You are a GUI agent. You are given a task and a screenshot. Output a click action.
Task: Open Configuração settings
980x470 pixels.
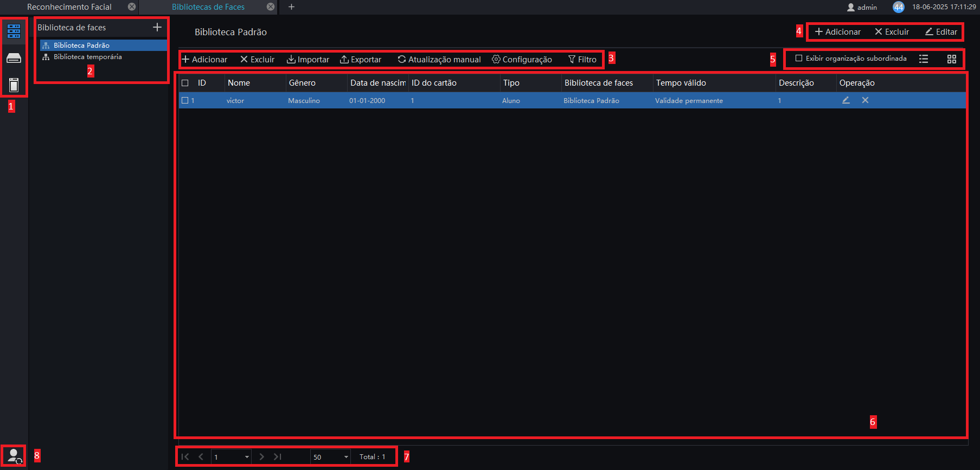(522, 59)
